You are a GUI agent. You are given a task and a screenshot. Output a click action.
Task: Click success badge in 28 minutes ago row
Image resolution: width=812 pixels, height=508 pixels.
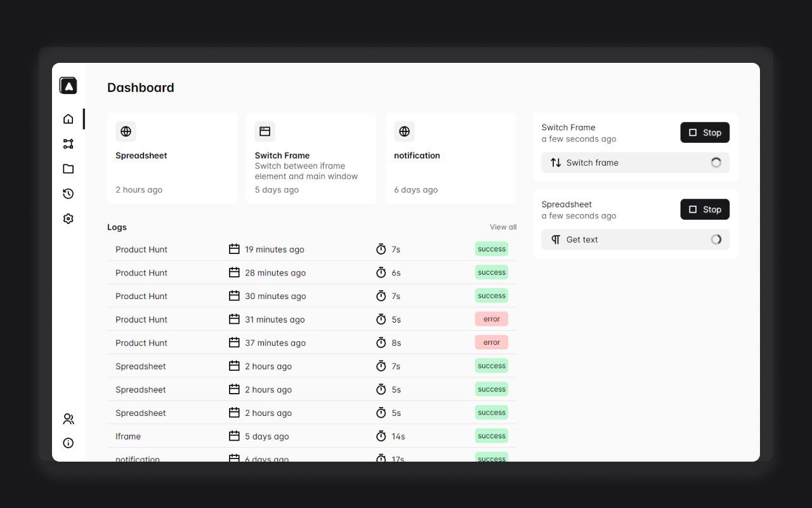(492, 272)
